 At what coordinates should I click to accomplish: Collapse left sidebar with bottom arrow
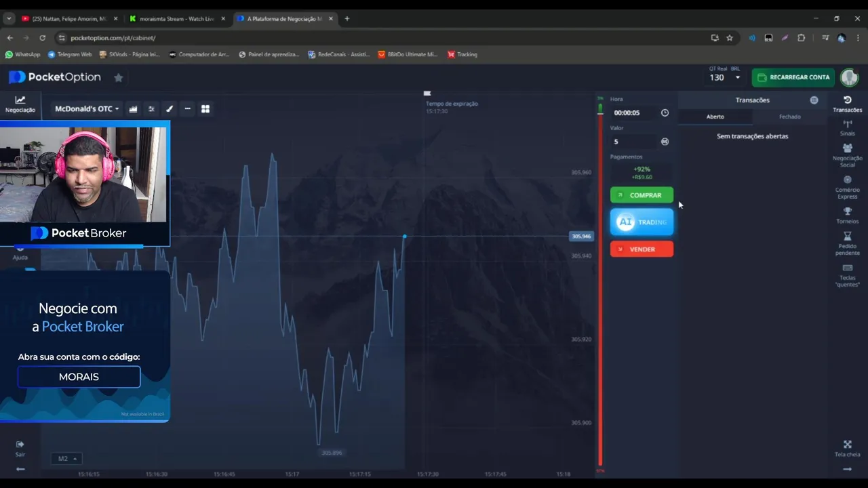[20, 469]
